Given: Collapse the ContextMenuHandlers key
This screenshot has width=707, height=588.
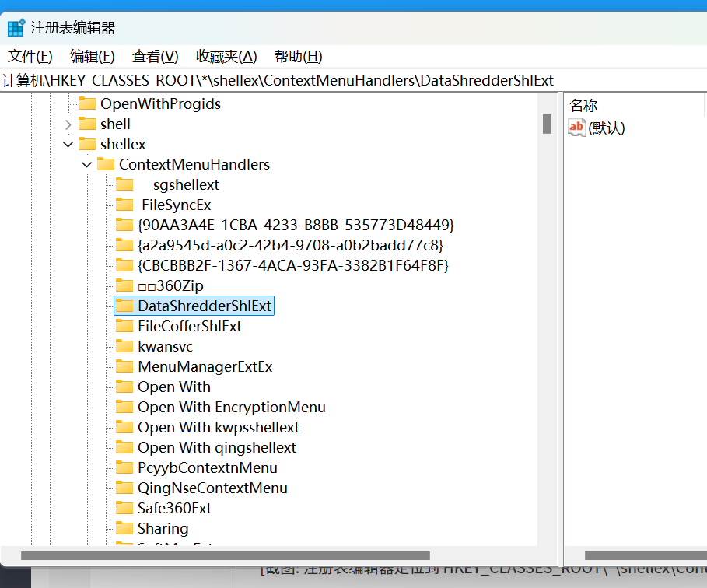Looking at the screenshot, I should click(x=86, y=165).
